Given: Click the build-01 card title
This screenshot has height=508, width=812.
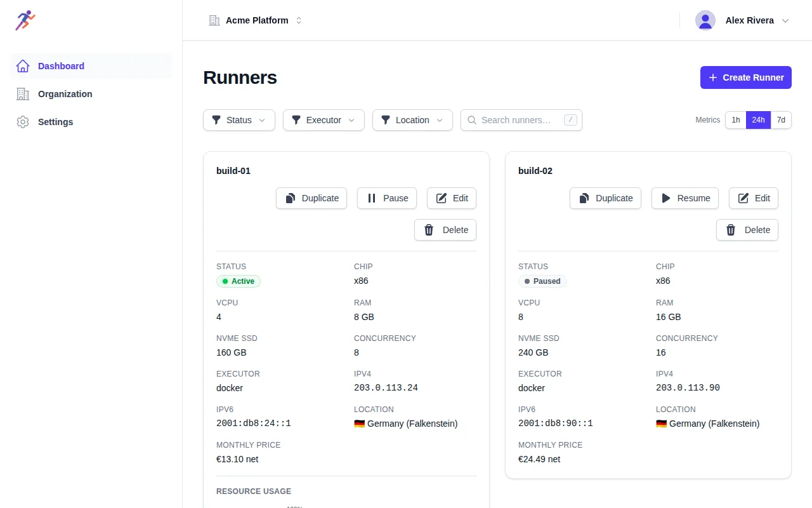Looking at the screenshot, I should [x=233, y=171].
